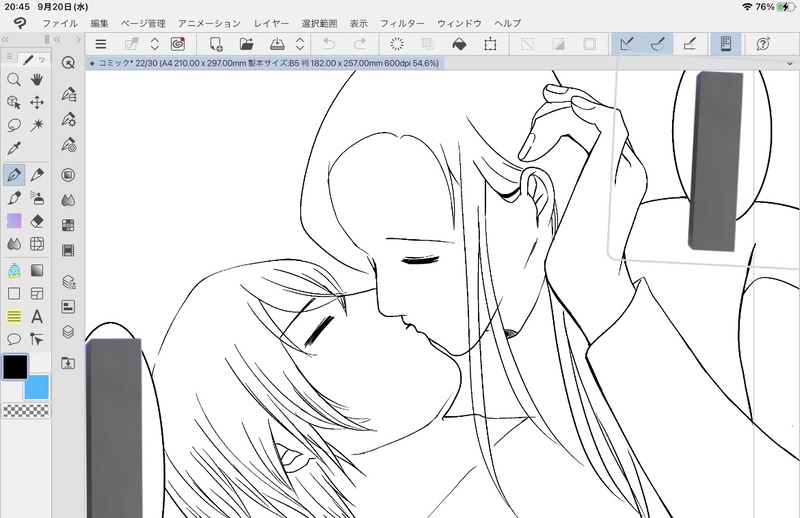Collapse the palette dock double arrow
Viewport: 800px width, 518px height.
pyautogui.click(x=57, y=39)
